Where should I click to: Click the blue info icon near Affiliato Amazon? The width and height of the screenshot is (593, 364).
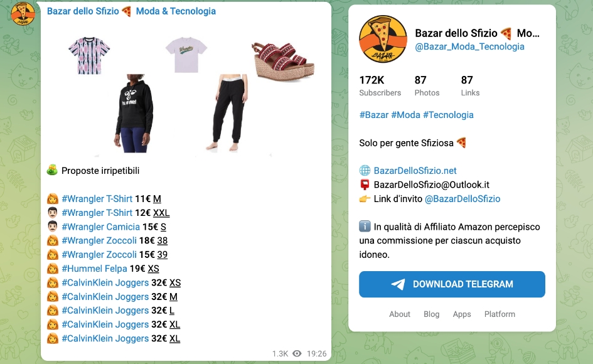(x=365, y=227)
